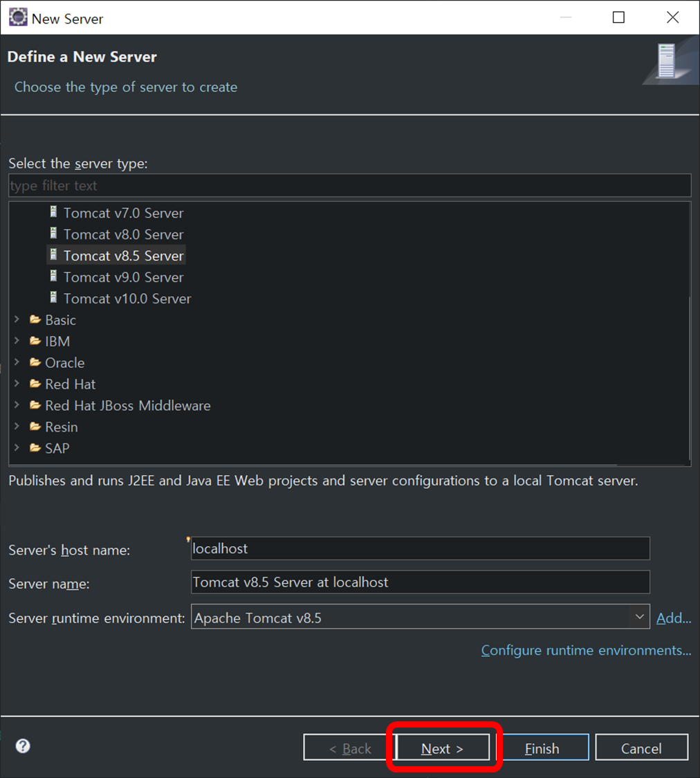Click the Finish button
The width and height of the screenshot is (700, 778).
point(542,748)
